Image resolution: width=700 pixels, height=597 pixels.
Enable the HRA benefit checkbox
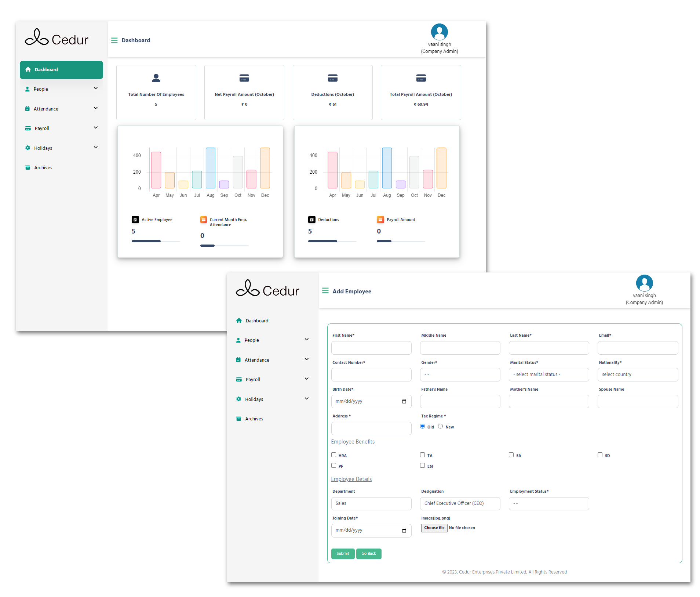coord(334,455)
